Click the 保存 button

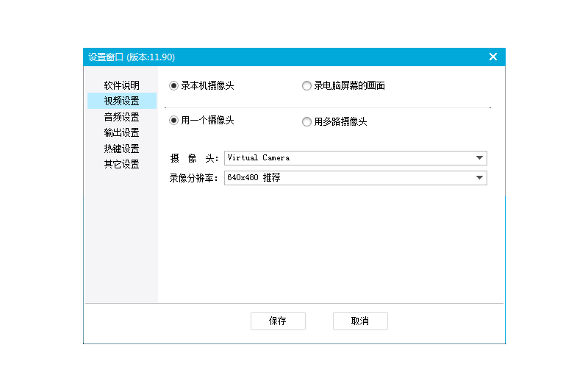click(278, 321)
